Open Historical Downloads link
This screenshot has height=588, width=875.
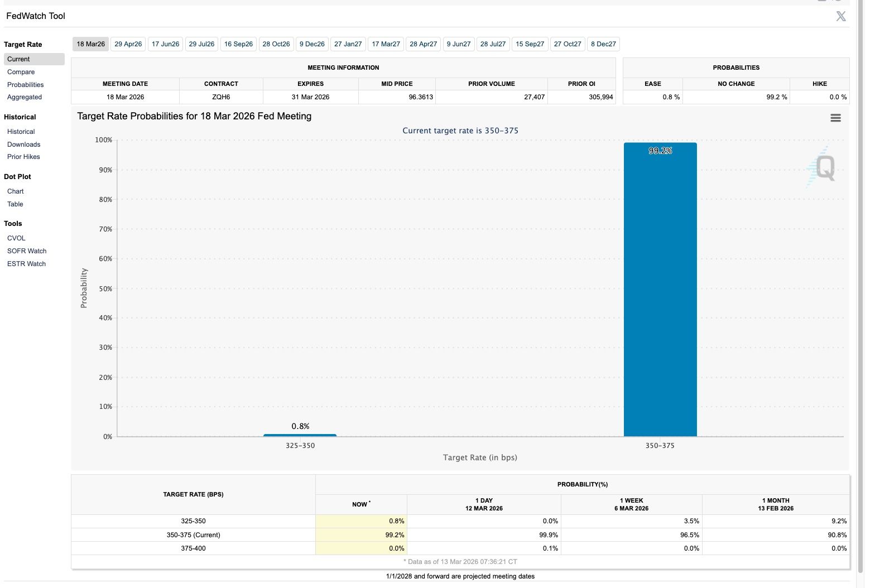pyautogui.click(x=24, y=144)
